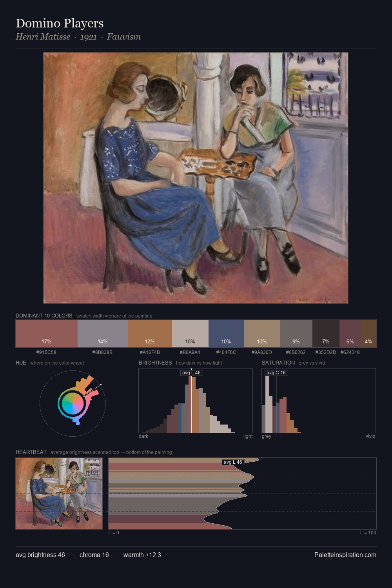Click the 'L = 100' axis label

point(368,533)
